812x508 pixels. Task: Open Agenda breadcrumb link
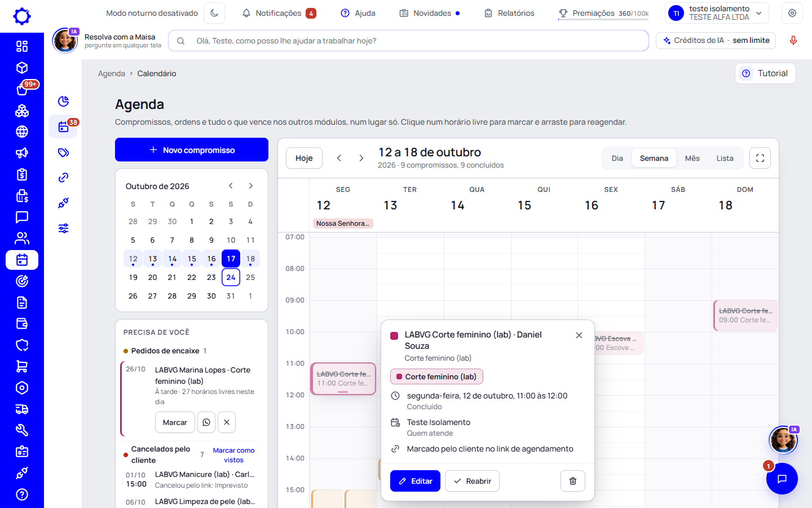pos(112,73)
